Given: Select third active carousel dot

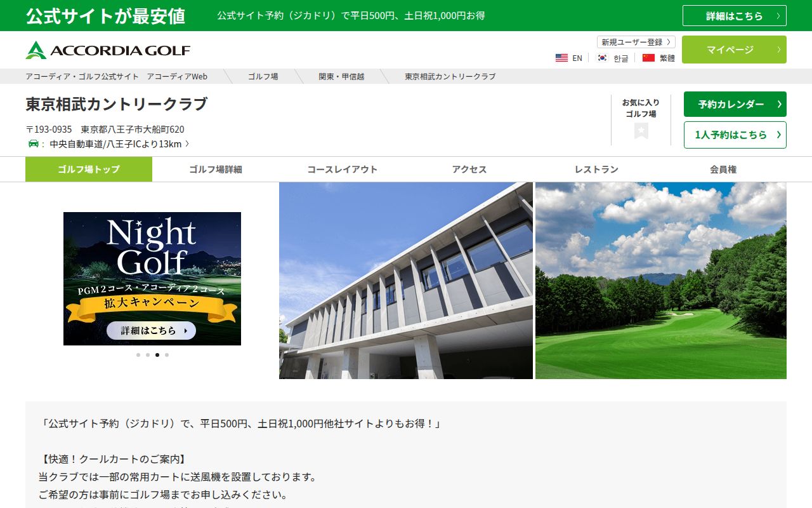Looking at the screenshot, I should 157,355.
